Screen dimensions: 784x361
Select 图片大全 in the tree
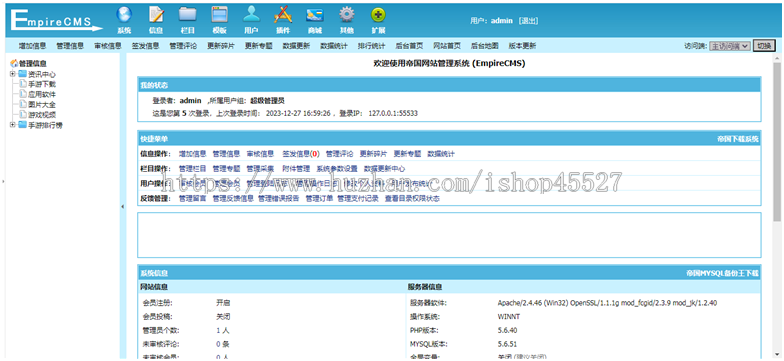pyautogui.click(x=42, y=104)
